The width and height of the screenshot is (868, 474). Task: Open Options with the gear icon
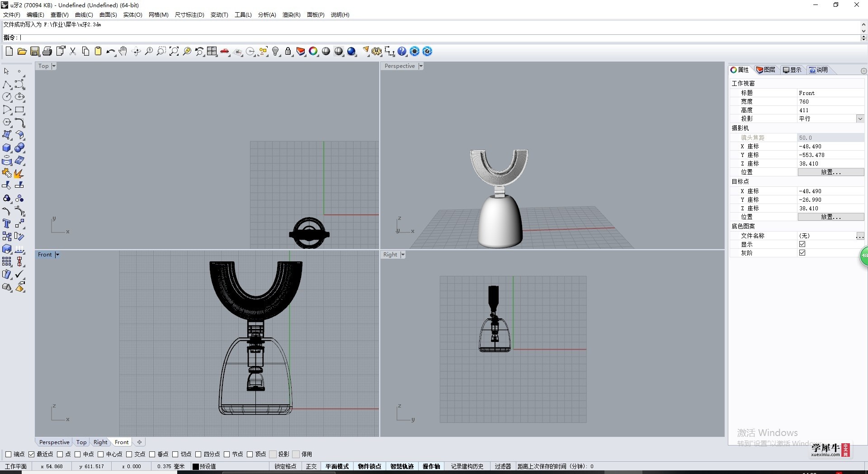[x=377, y=51]
